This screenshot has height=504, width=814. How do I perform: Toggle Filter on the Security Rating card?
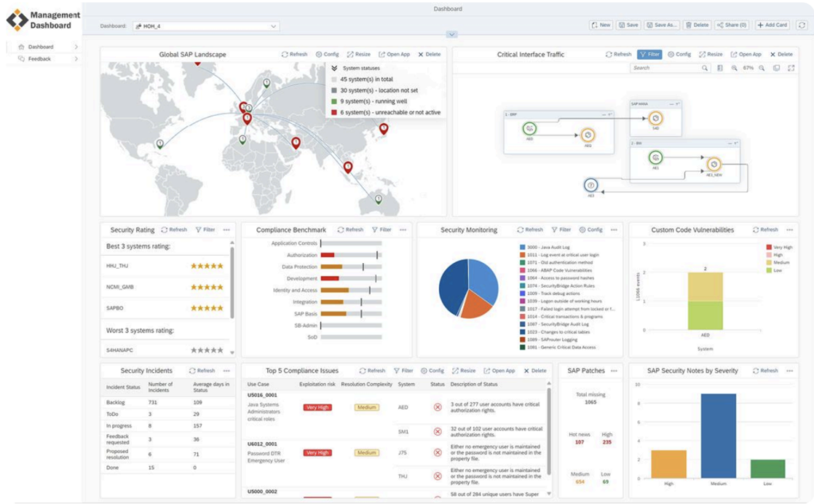pyautogui.click(x=205, y=230)
